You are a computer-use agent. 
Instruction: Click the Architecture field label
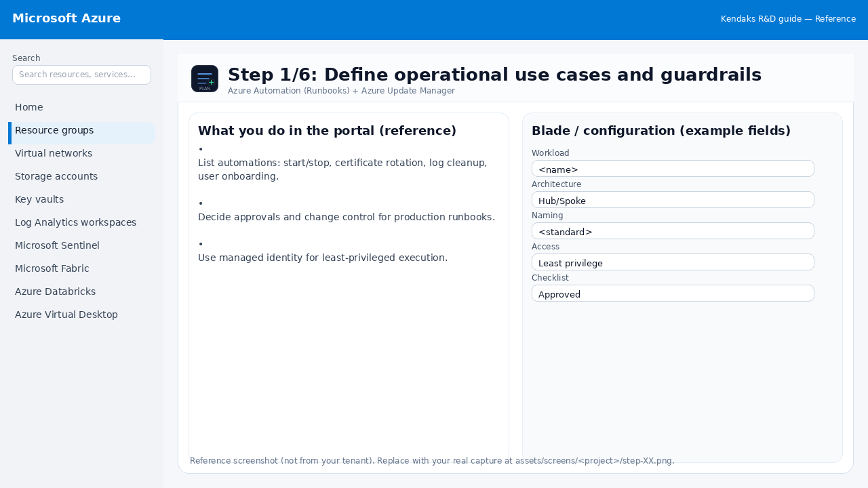click(x=556, y=184)
